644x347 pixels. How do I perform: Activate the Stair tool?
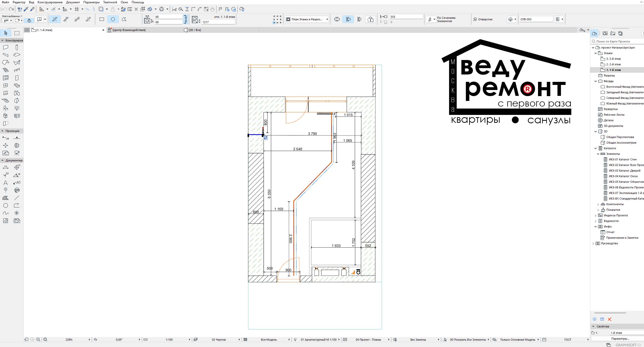[6, 70]
